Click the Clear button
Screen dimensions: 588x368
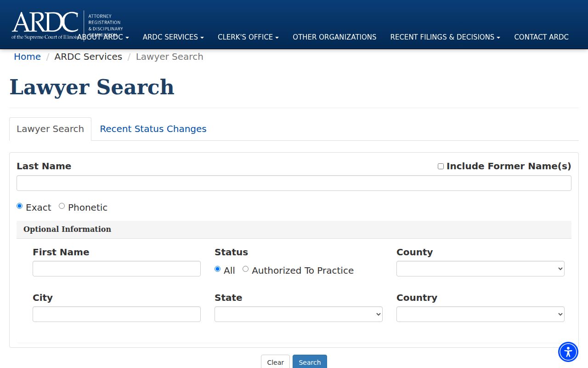275,362
